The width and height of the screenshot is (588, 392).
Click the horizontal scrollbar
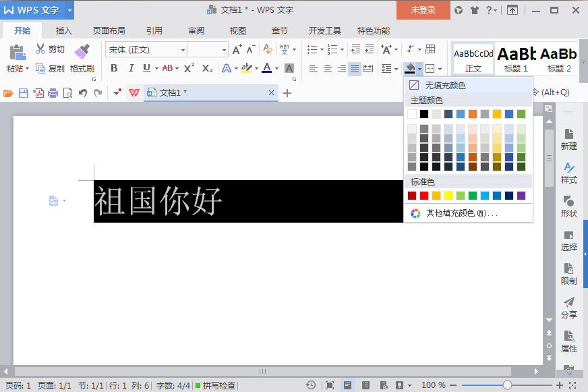(262, 371)
